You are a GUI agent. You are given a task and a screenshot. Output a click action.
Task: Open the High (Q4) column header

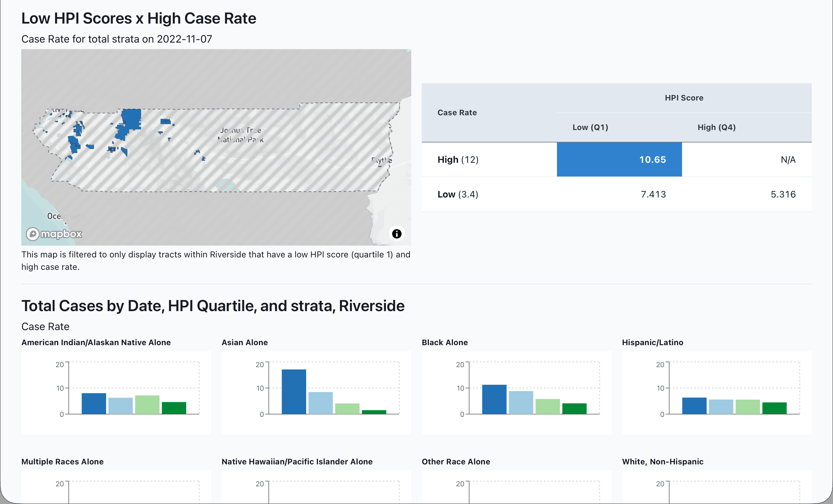pos(716,127)
